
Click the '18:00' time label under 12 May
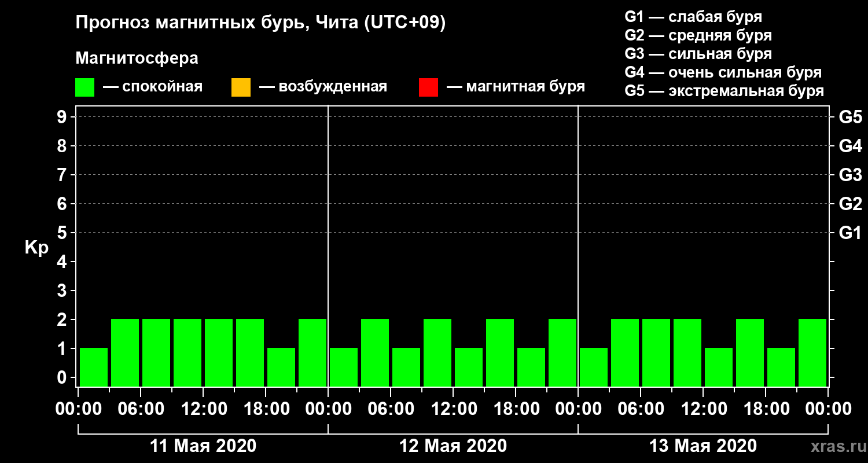pos(516,409)
